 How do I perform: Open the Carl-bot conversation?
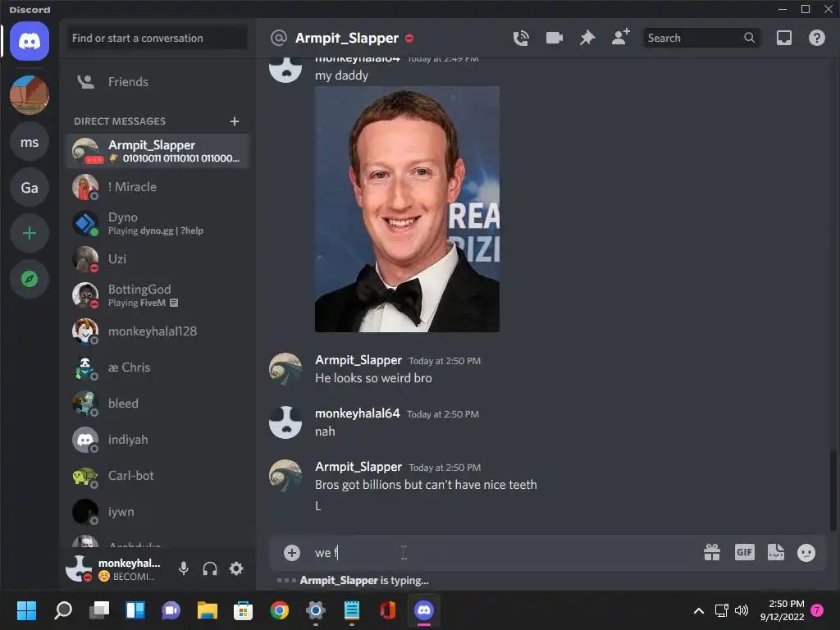(158, 476)
